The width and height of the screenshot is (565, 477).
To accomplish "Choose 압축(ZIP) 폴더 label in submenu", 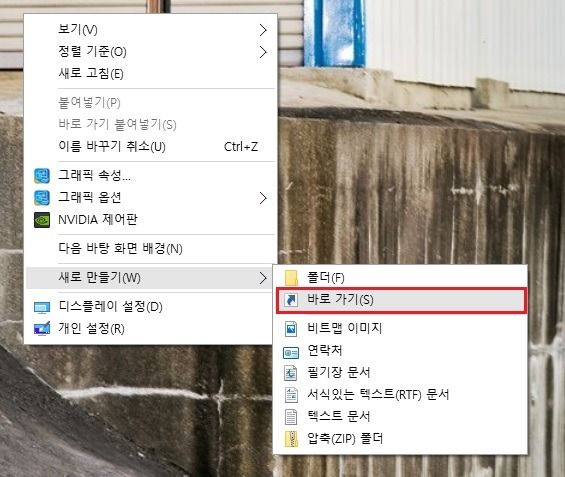I will (345, 439).
